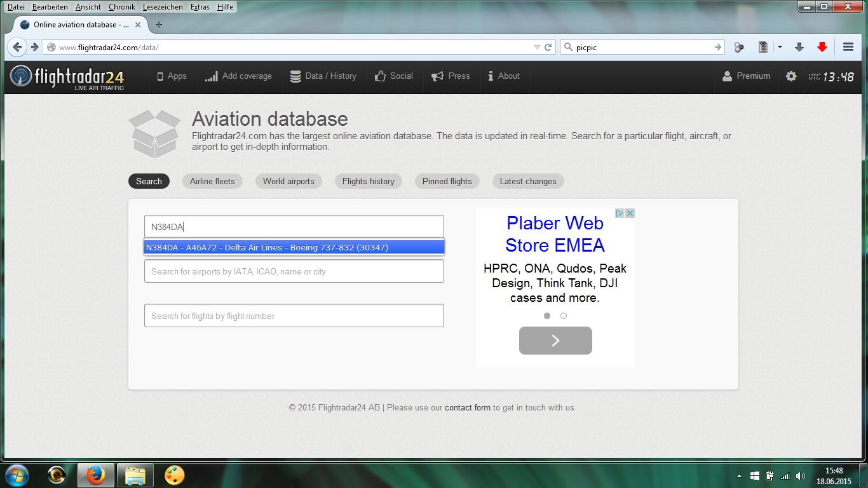
Task: Click the contact form link
Action: (x=467, y=407)
